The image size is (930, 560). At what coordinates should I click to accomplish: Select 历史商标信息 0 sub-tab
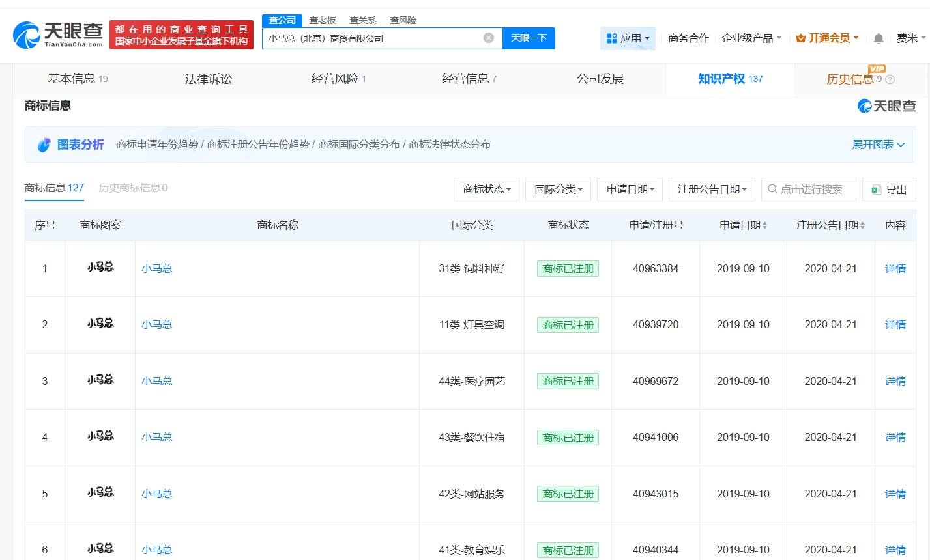tap(133, 188)
